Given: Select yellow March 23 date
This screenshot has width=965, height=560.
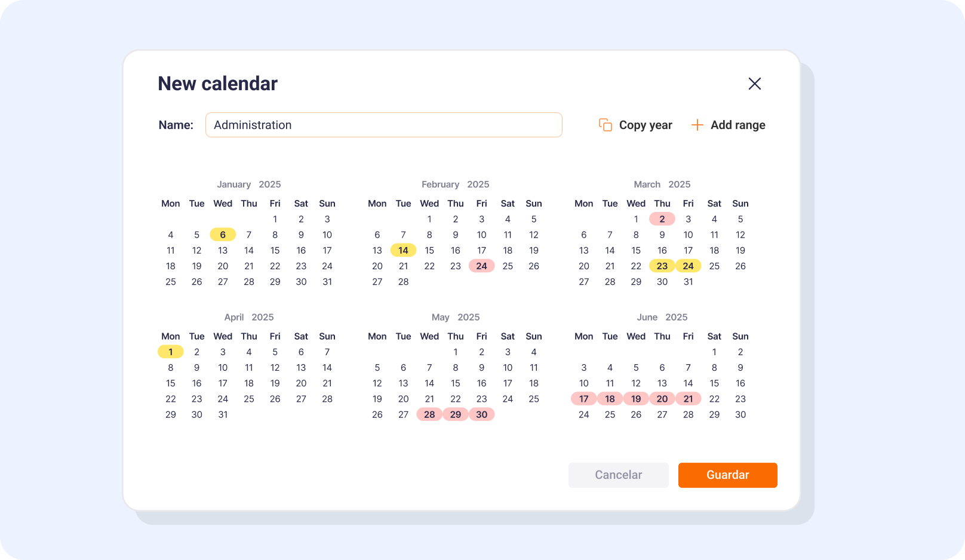Looking at the screenshot, I should [662, 266].
